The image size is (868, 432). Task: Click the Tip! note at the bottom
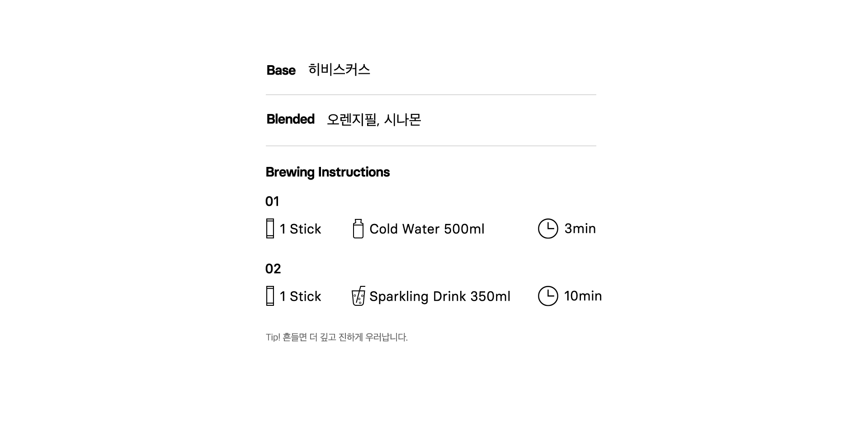[x=337, y=337]
